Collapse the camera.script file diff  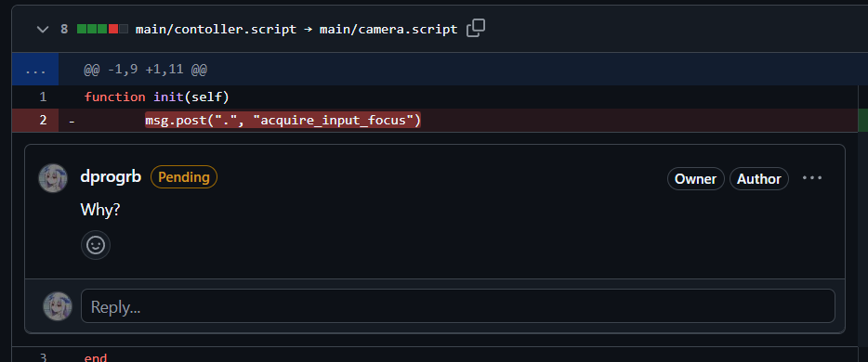point(43,30)
